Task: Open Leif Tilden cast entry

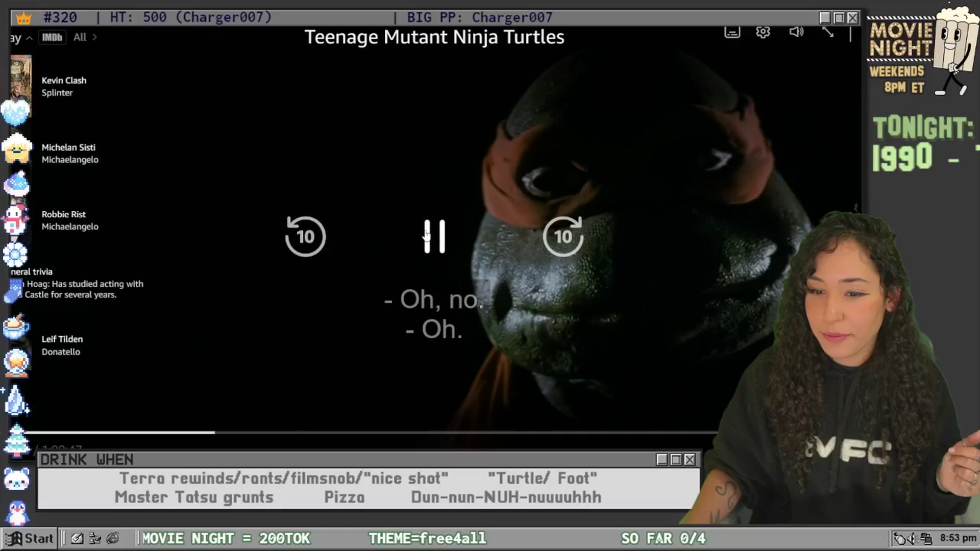Action: pos(62,345)
